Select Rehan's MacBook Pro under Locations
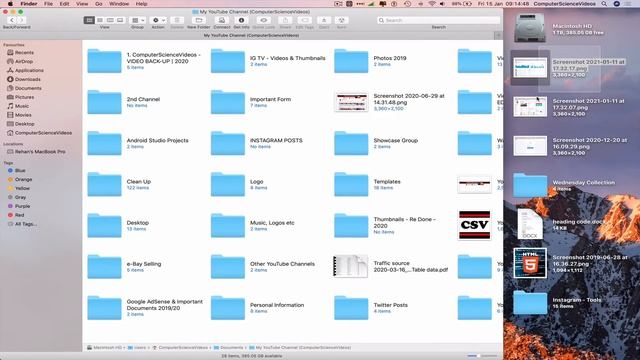Image resolution: width=640 pixels, height=360 pixels. [41, 152]
